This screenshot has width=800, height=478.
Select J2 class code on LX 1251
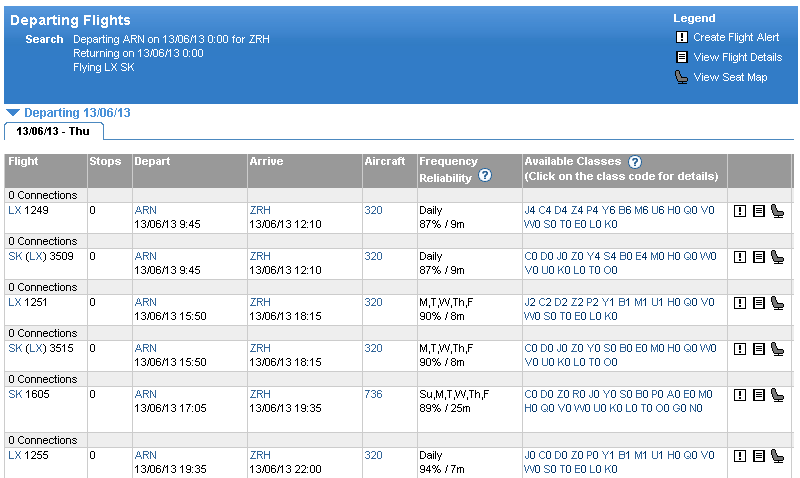coord(530,302)
